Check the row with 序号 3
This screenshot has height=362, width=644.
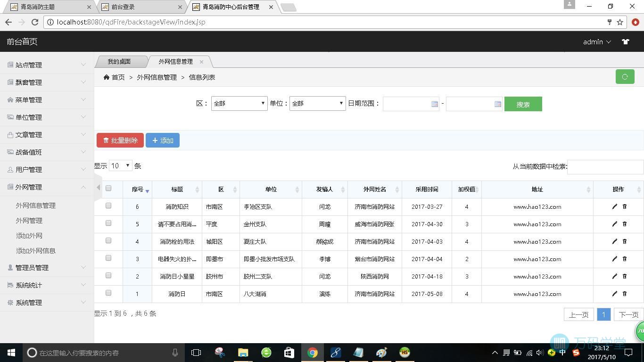click(x=108, y=258)
